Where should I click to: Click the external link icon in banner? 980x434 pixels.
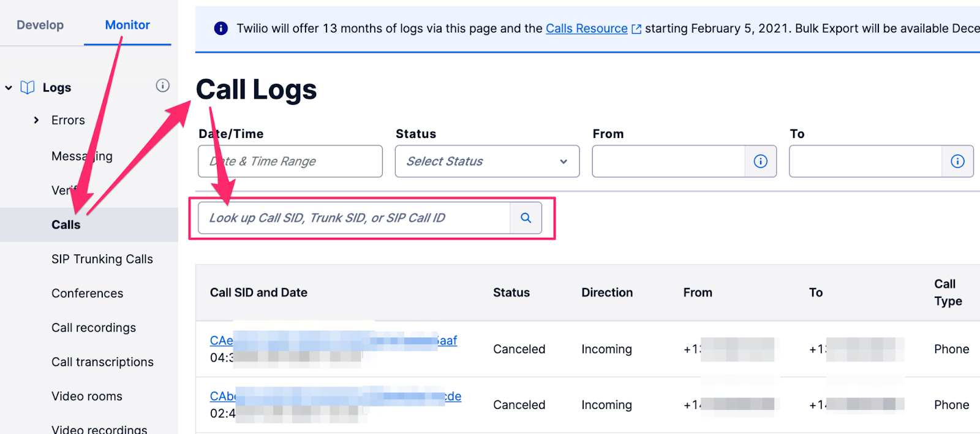(x=636, y=29)
